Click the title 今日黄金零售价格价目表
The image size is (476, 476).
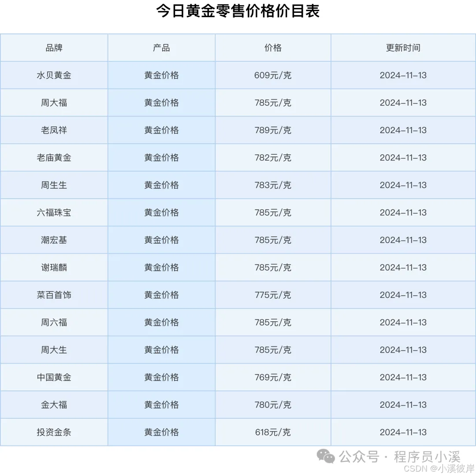coord(238,11)
